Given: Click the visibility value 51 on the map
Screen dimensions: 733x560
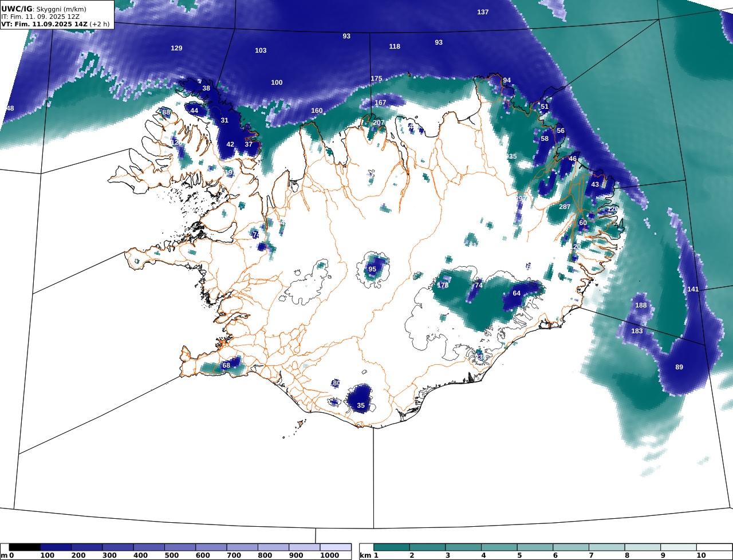Looking at the screenshot, I should [x=545, y=107].
